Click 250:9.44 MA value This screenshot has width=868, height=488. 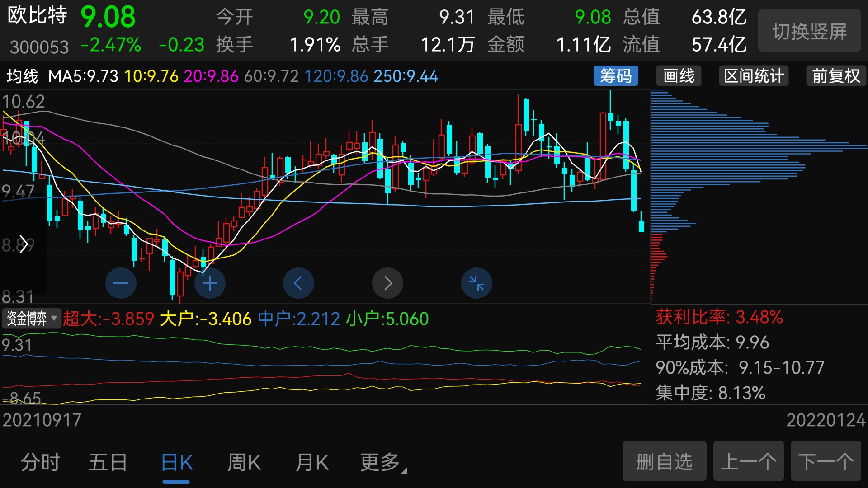406,76
